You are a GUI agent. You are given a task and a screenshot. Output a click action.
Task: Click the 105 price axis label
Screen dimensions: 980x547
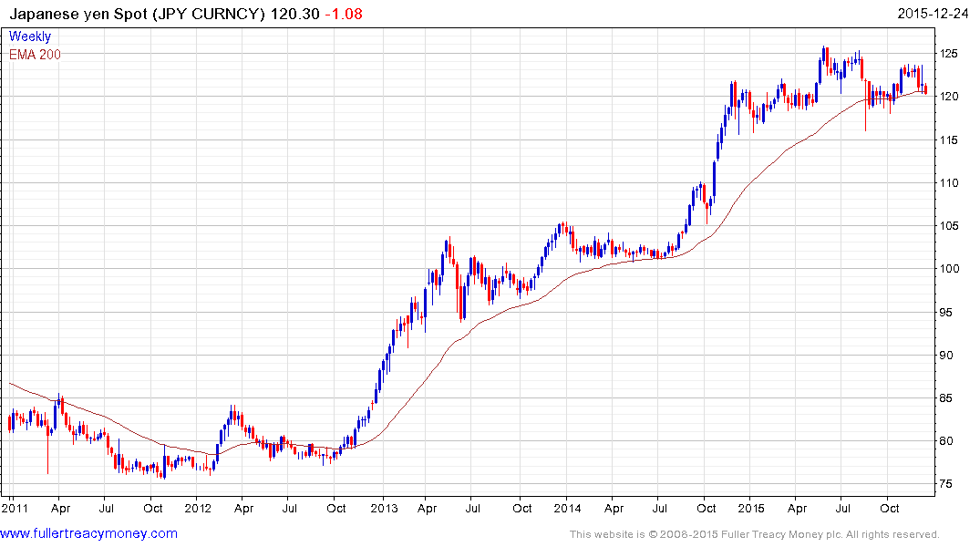pyautogui.click(x=949, y=226)
